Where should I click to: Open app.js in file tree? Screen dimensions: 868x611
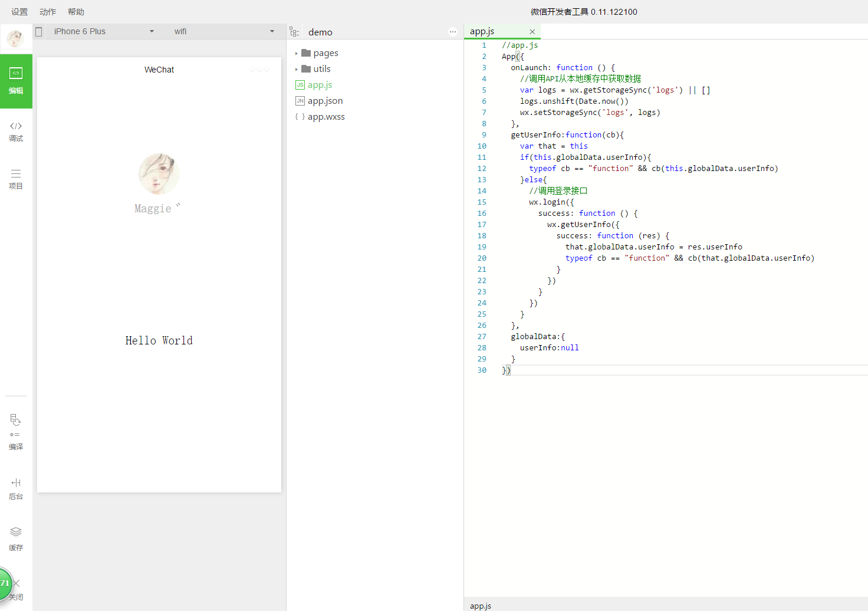[320, 85]
